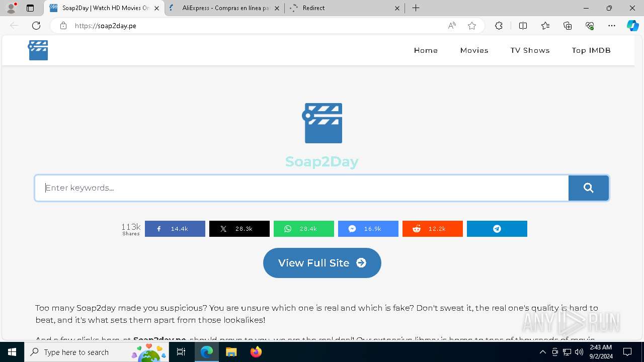Open Collections in Edge toolbar
644x362 pixels.
[x=568, y=26]
